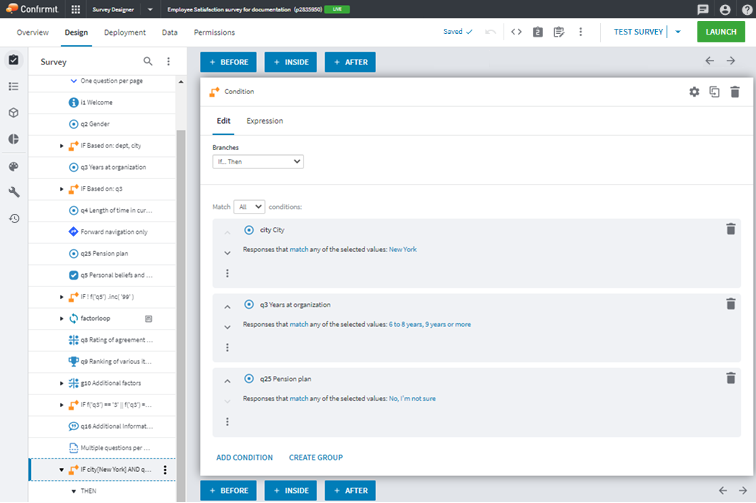Viewport: 756px width, 503px height.
Task: Select the Edit tab
Action: [223, 121]
